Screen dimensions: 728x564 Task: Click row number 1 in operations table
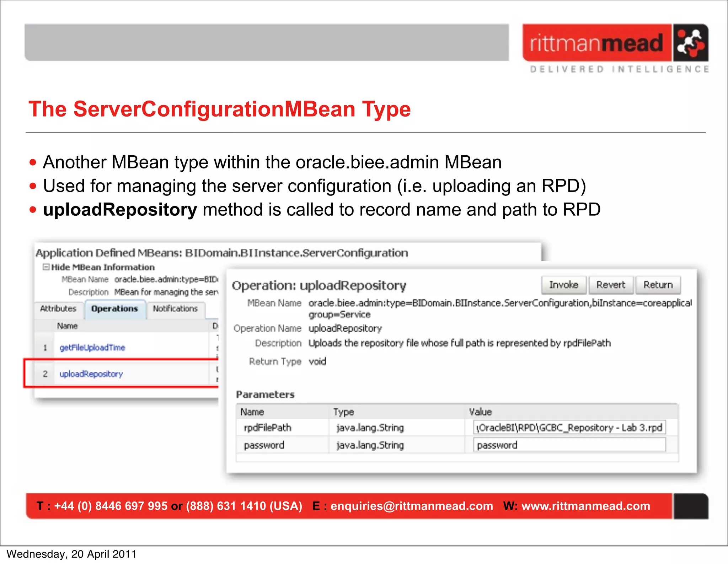[45, 348]
